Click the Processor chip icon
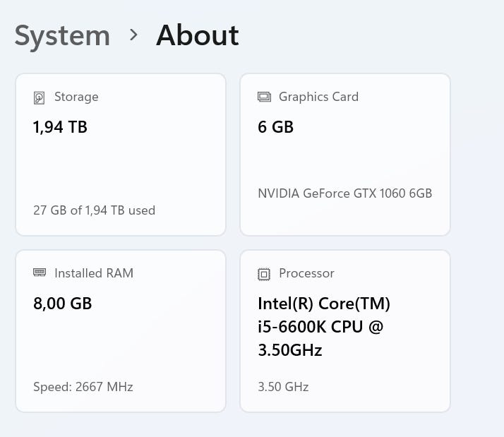 [264, 274]
